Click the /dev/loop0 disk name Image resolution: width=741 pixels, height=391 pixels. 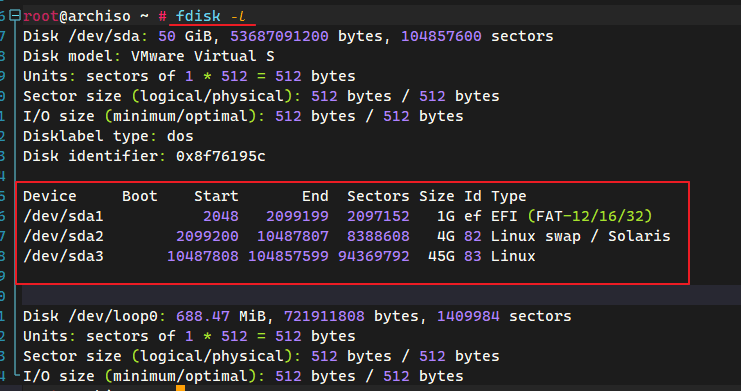(113, 316)
